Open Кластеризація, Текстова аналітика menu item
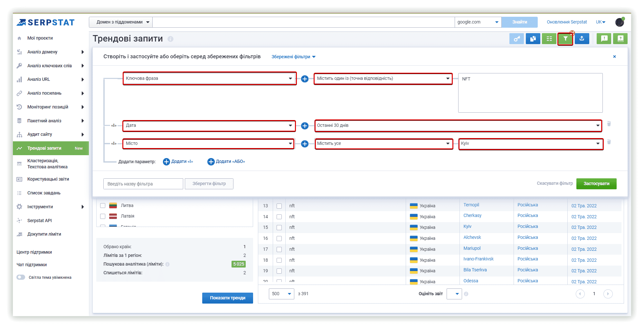 [51, 164]
